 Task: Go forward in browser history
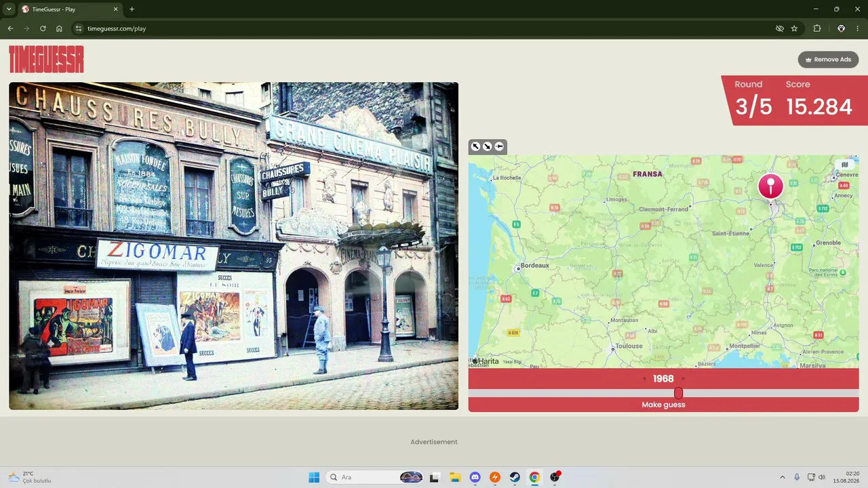pyautogui.click(x=26, y=28)
